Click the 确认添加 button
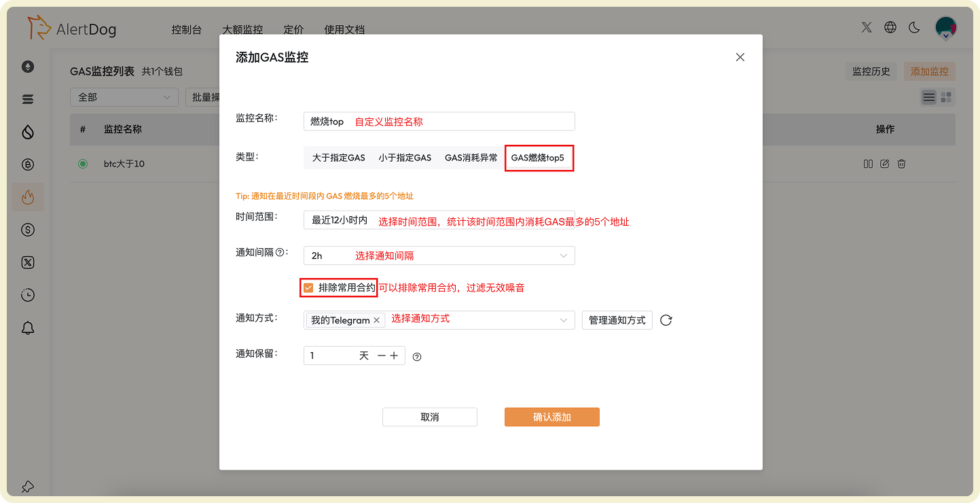This screenshot has height=503, width=980. click(x=551, y=417)
